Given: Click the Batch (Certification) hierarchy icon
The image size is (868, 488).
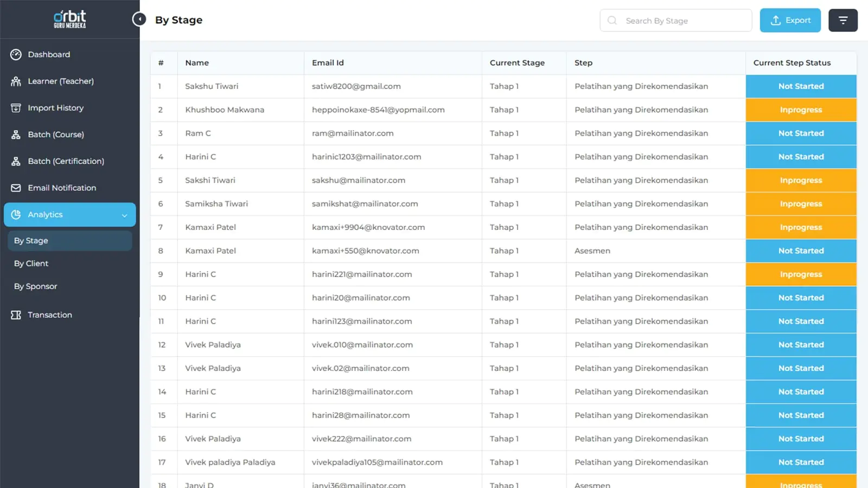Looking at the screenshot, I should (x=16, y=161).
